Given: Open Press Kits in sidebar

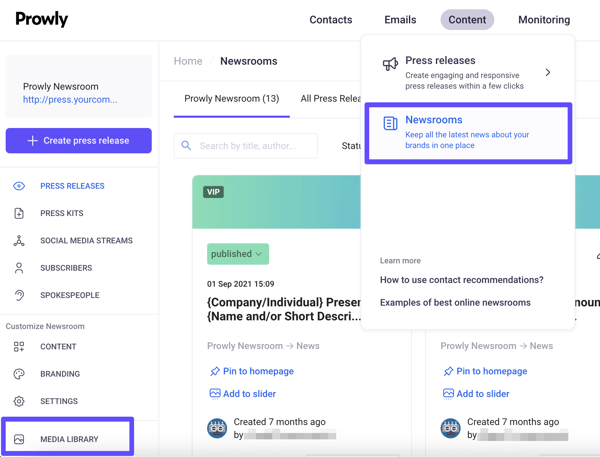Looking at the screenshot, I should click(62, 213).
